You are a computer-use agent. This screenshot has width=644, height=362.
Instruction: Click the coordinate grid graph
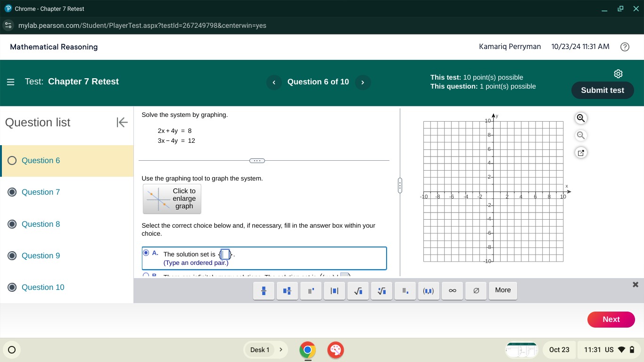(494, 191)
